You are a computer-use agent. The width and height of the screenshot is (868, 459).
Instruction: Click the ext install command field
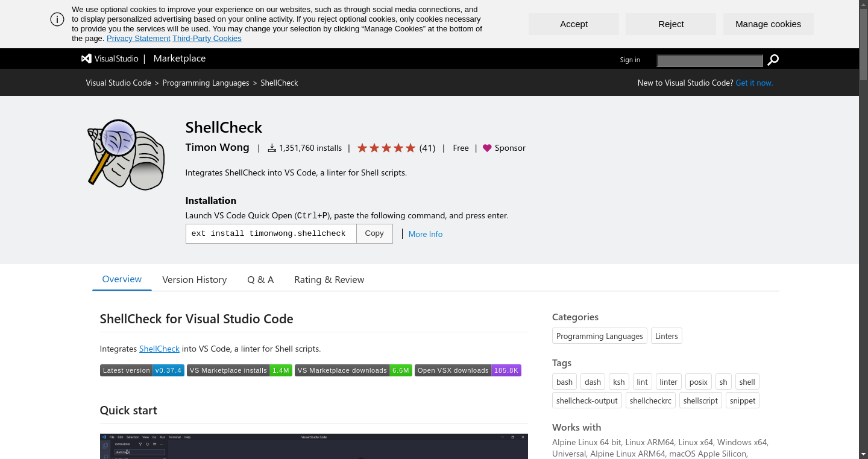coord(271,233)
